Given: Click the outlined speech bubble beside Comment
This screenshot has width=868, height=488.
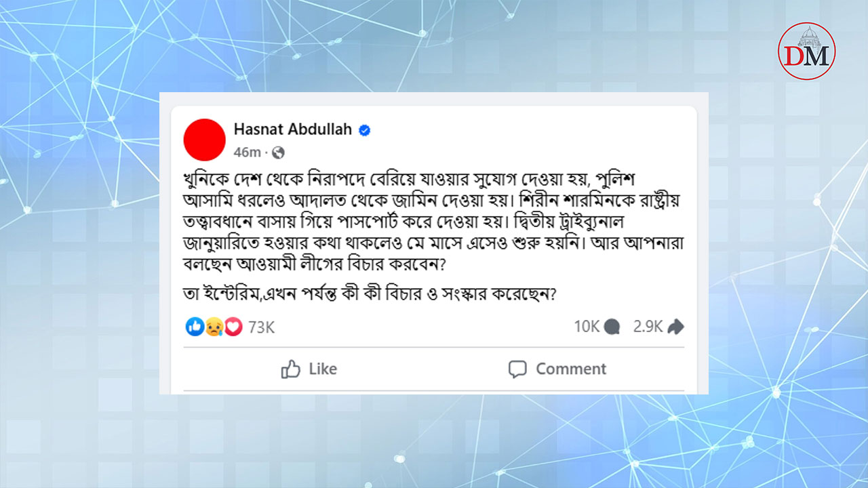Looking at the screenshot, I should pyautogui.click(x=517, y=369).
